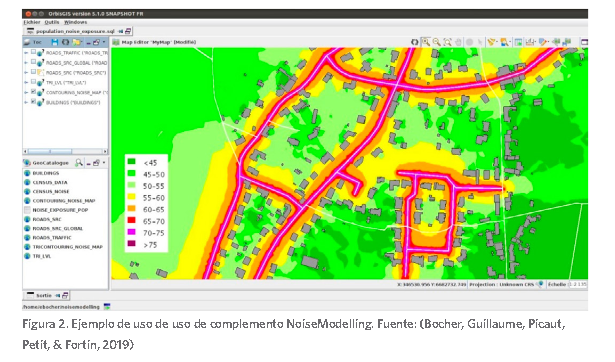615x362 pixels.
Task: Click the GeoCatalogue search icon
Action: tap(79, 162)
